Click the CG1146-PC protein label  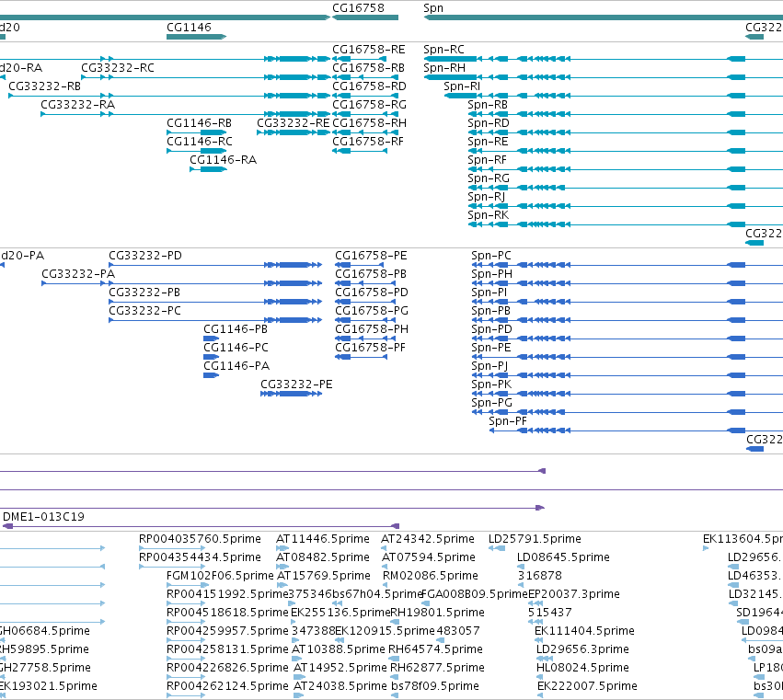point(236,348)
